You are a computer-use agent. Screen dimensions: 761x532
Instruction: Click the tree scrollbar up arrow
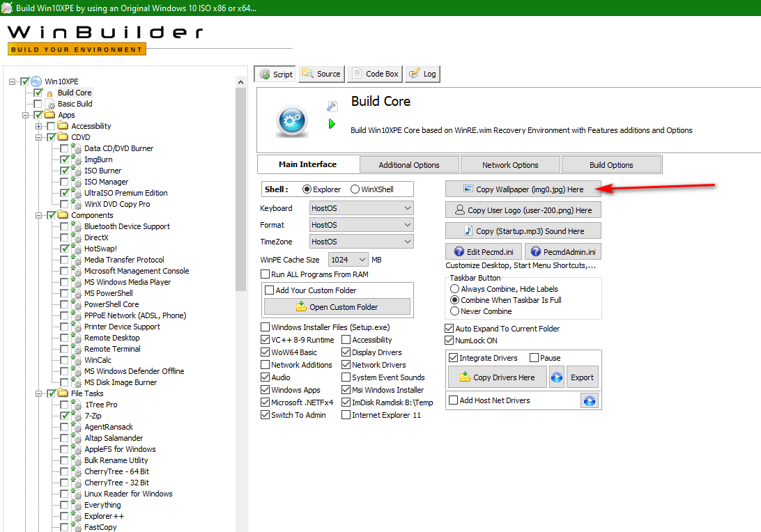point(240,82)
